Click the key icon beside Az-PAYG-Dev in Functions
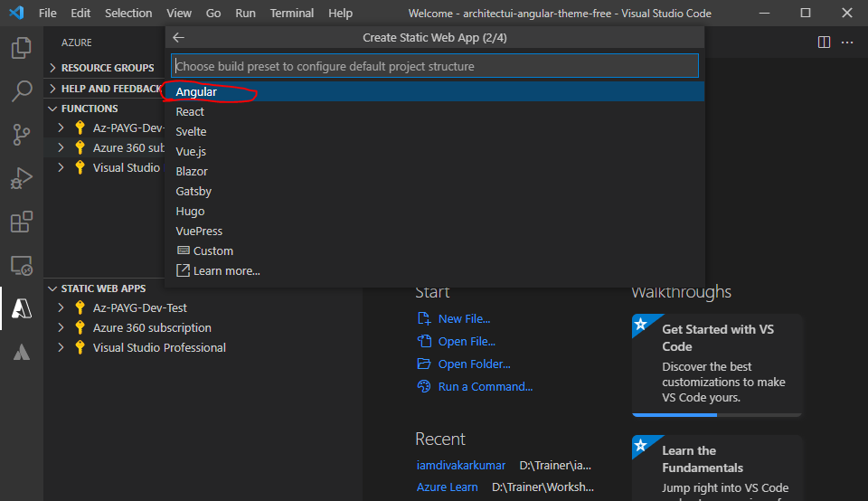The width and height of the screenshot is (868, 501). click(80, 128)
